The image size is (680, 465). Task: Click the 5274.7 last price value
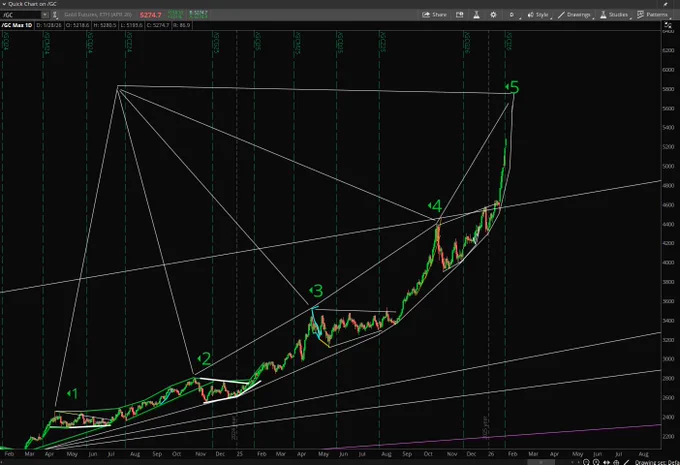tap(150, 15)
